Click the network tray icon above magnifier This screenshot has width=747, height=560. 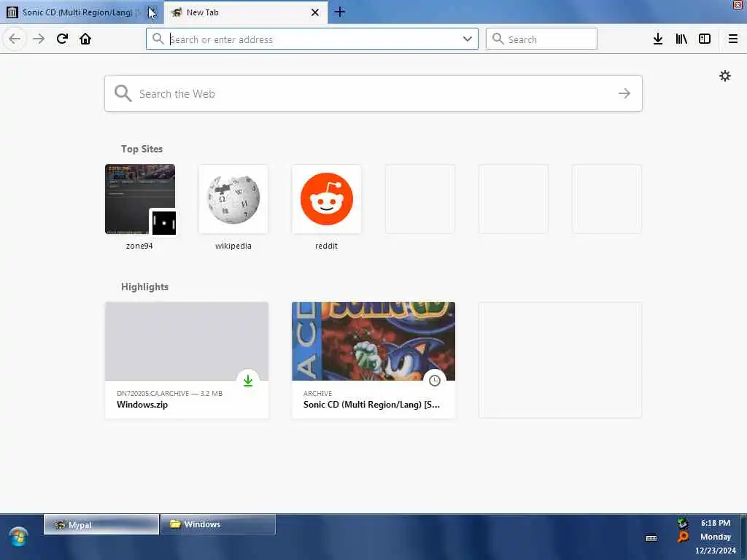(683, 523)
